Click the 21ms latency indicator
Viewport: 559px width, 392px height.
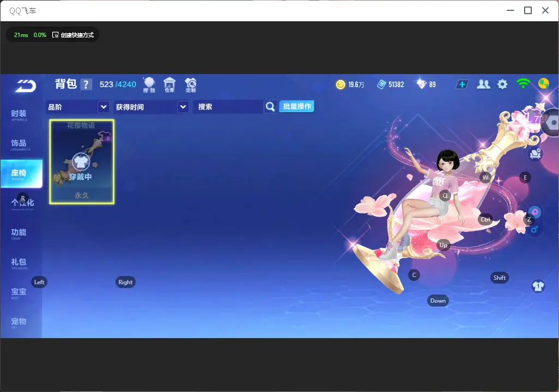point(21,35)
